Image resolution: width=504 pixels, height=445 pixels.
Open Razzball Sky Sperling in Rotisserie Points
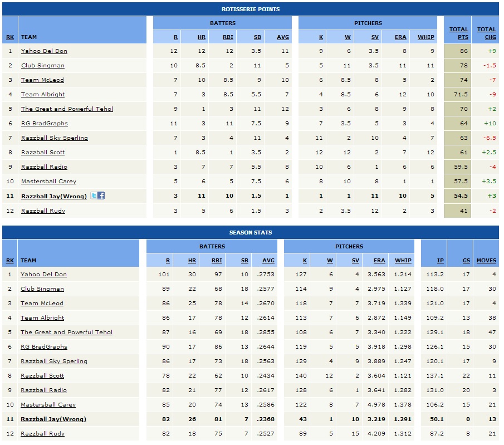(55, 138)
